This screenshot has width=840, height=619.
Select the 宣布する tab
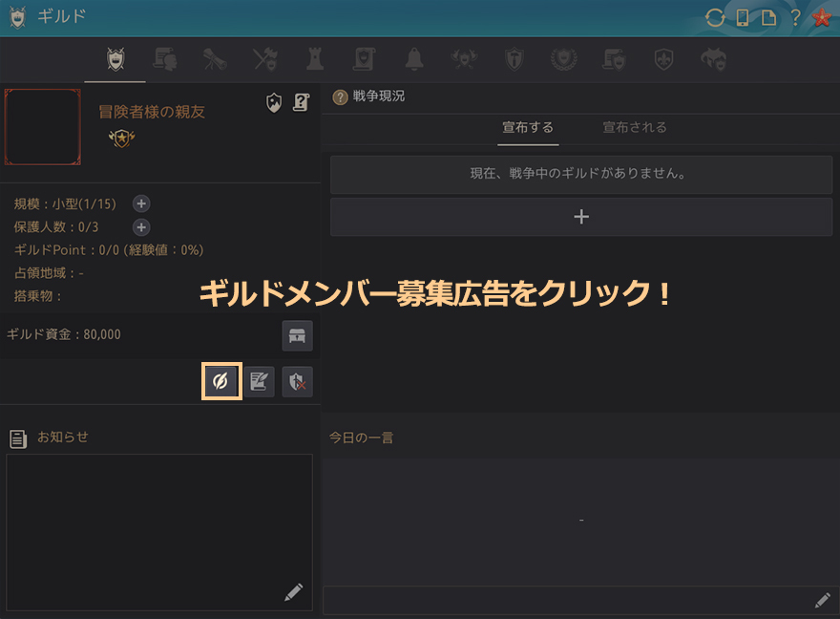click(528, 128)
